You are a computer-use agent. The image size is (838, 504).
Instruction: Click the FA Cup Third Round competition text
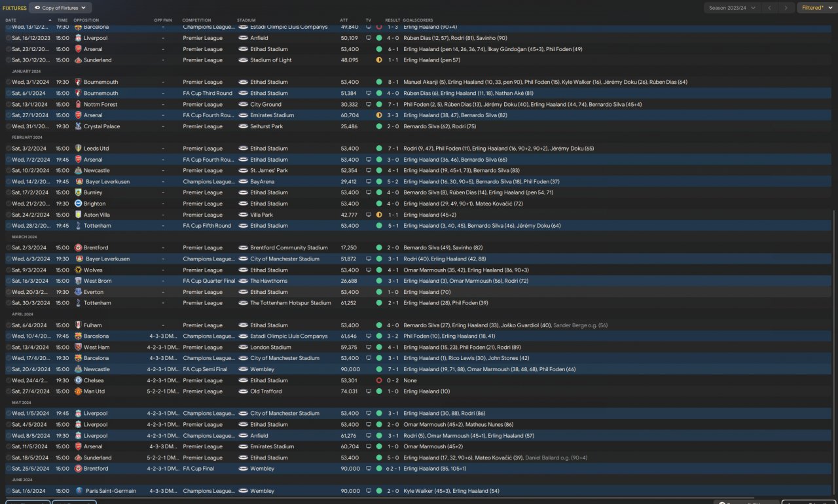[208, 94]
